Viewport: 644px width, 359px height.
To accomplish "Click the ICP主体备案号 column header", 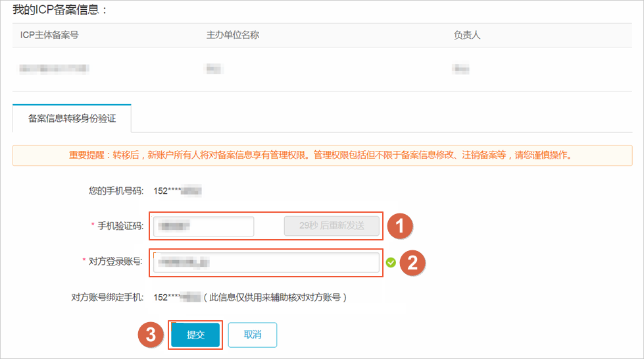I will point(49,35).
